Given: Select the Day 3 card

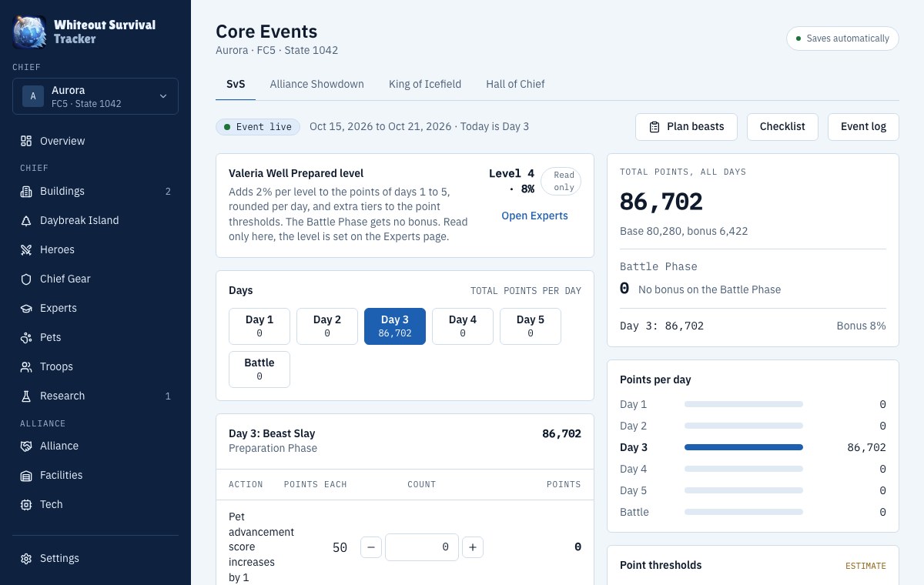Looking at the screenshot, I should pyautogui.click(x=395, y=326).
